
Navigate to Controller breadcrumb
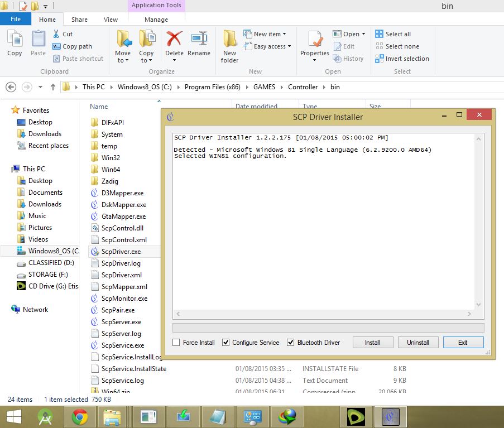click(x=303, y=86)
